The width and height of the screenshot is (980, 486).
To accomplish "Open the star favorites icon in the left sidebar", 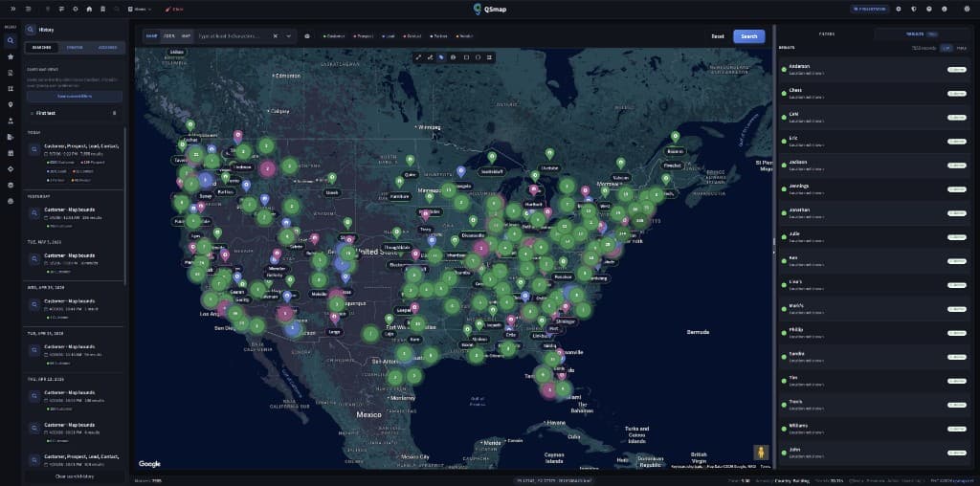I will [x=10, y=56].
